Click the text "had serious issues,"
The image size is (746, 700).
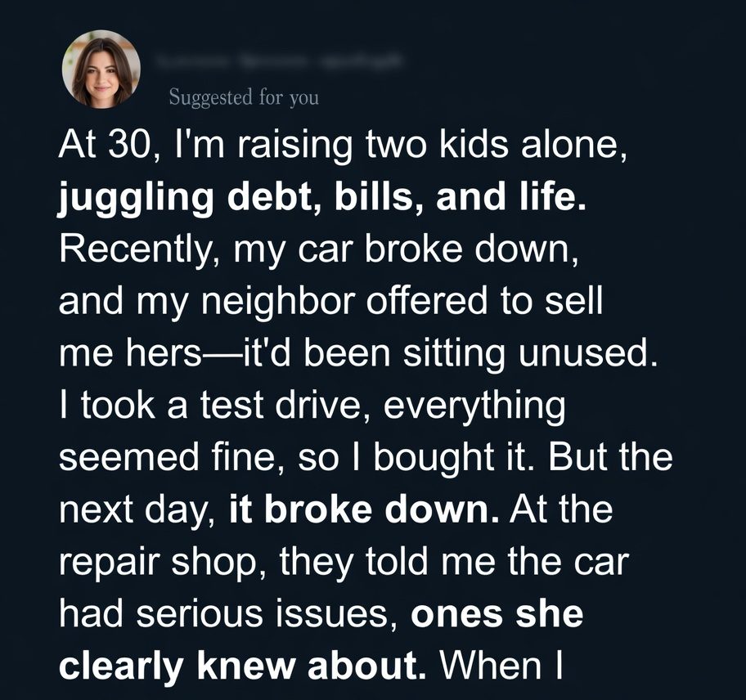[228, 614]
